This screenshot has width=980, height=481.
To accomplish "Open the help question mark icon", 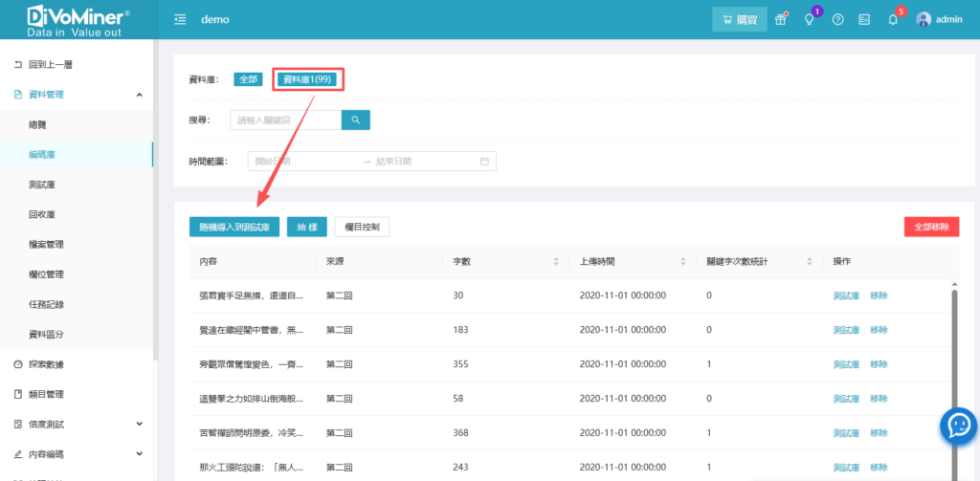I will [x=837, y=20].
